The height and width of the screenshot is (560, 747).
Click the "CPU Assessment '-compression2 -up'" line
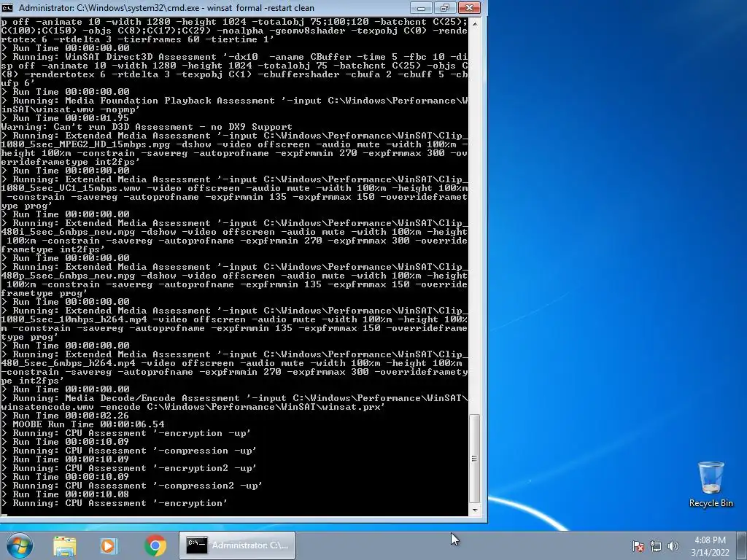[131, 486]
